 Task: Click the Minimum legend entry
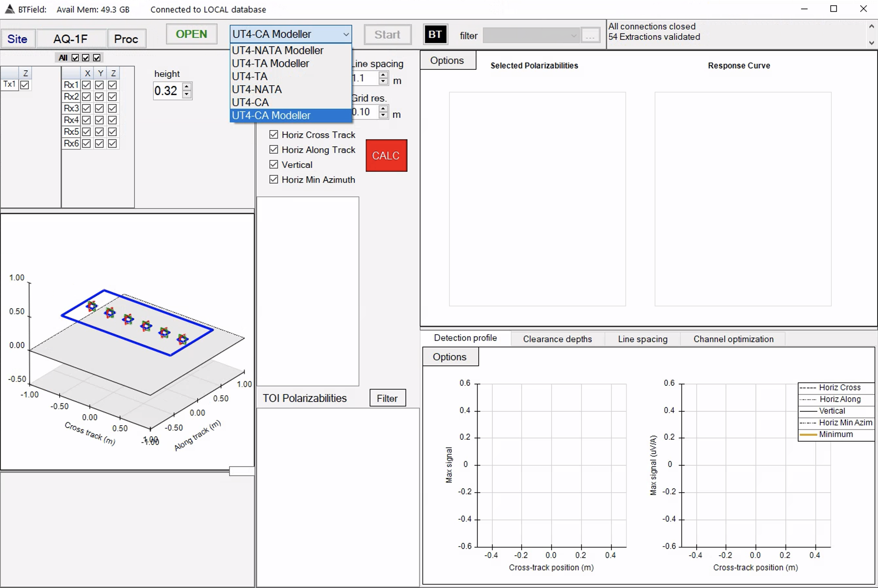(x=836, y=434)
